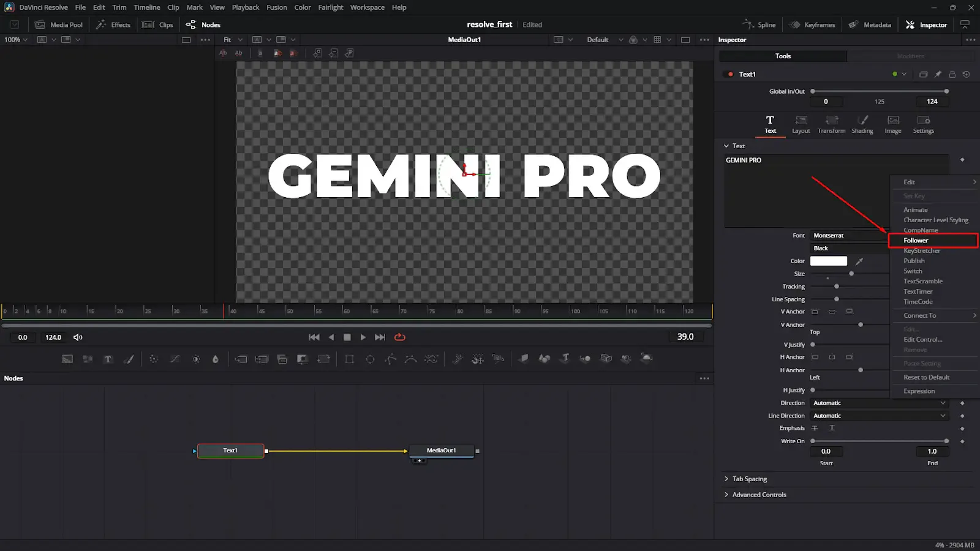Image resolution: width=980 pixels, height=551 pixels.
Task: Pin the Text1 inspector controls
Action: (938, 74)
